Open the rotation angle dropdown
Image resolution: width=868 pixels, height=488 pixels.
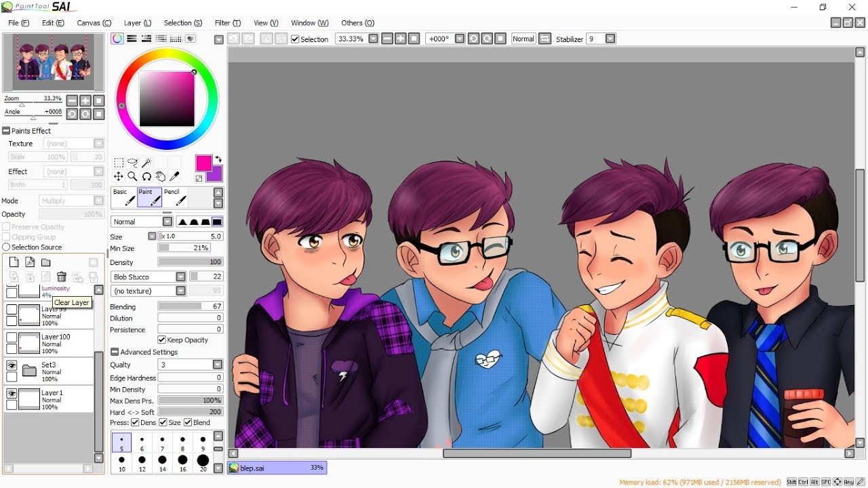coord(460,39)
